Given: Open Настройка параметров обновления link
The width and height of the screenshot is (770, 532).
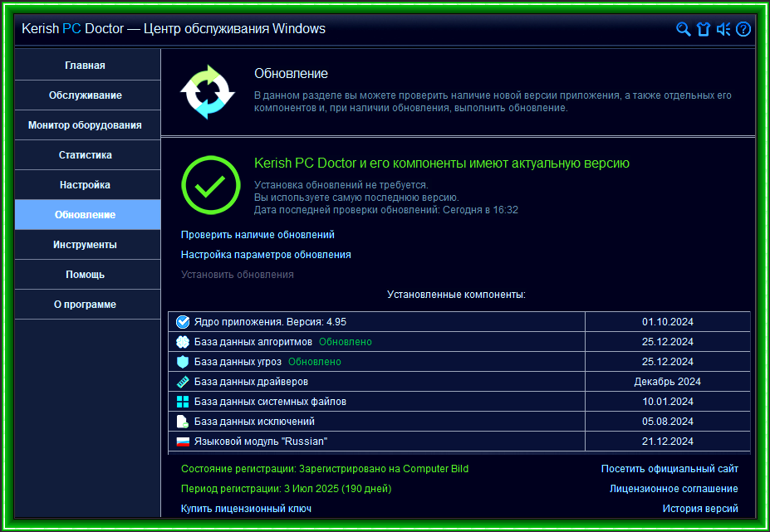Looking at the screenshot, I should [266, 255].
